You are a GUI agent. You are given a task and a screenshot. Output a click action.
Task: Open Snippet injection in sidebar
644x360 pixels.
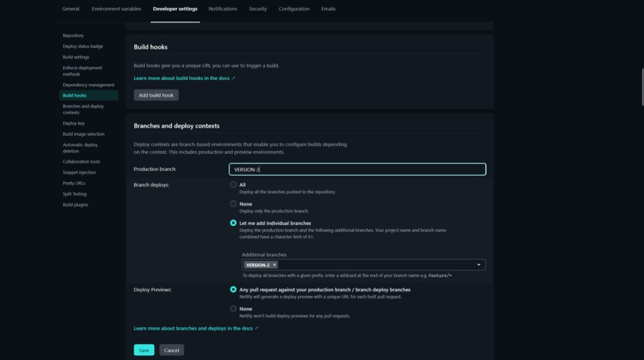point(79,172)
